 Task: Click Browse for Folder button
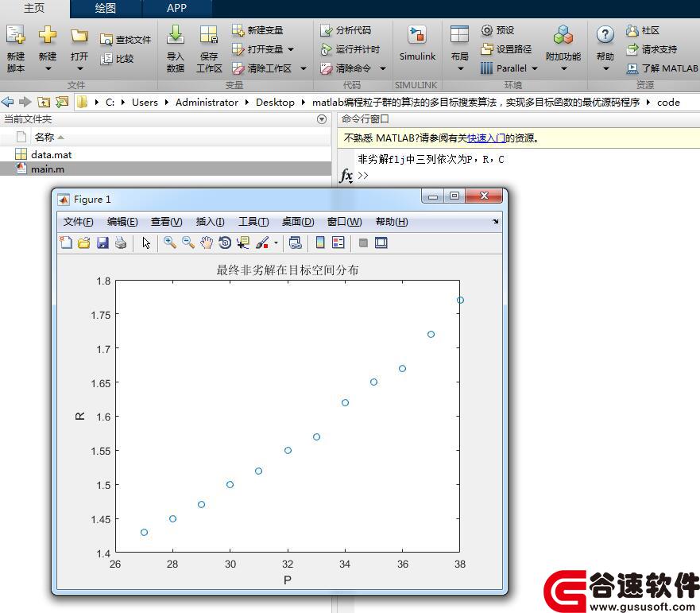click(62, 103)
